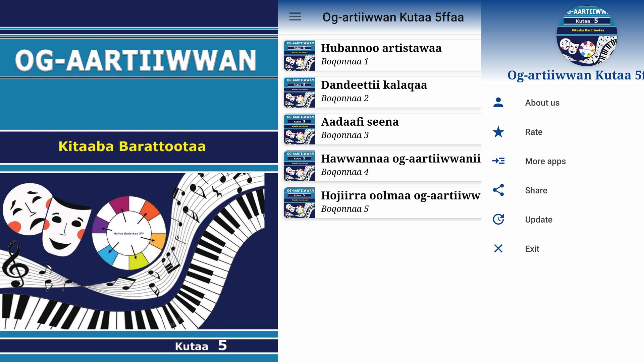Tap the Boqonnaa 1 subtitle
This screenshot has height=362, width=644.
(345, 61)
